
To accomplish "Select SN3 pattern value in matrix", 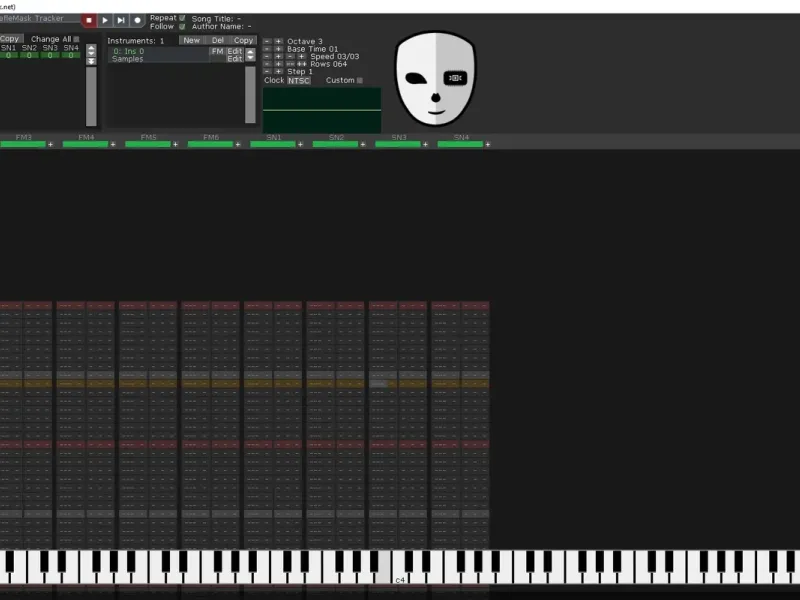I will pyautogui.click(x=50, y=55).
